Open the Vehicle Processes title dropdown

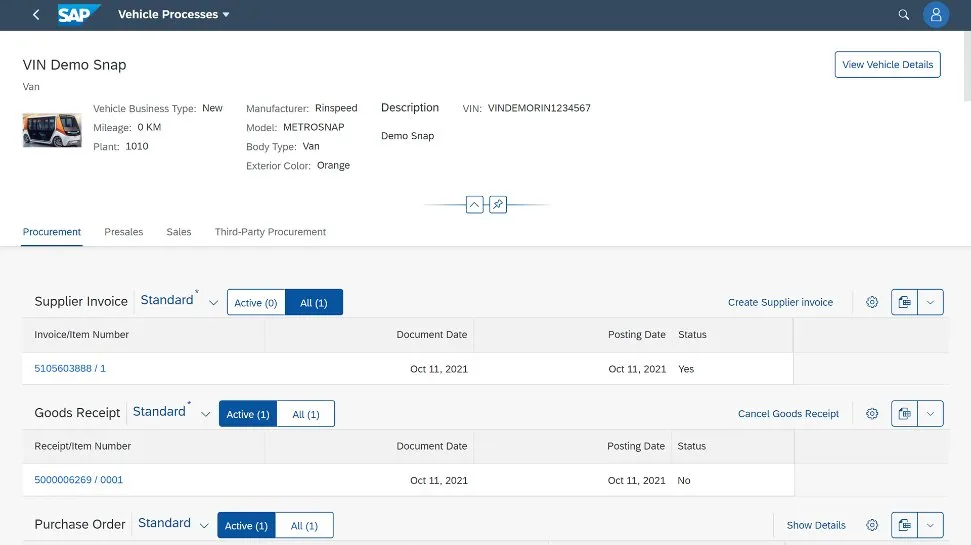174,15
